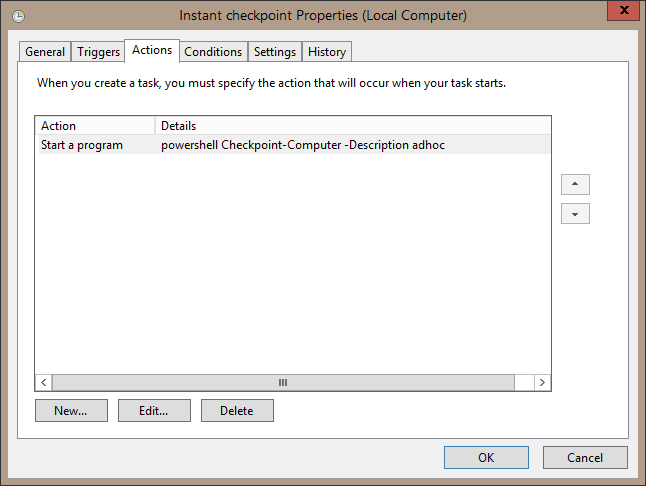
Task: Open the Triggers tab
Action: click(98, 52)
